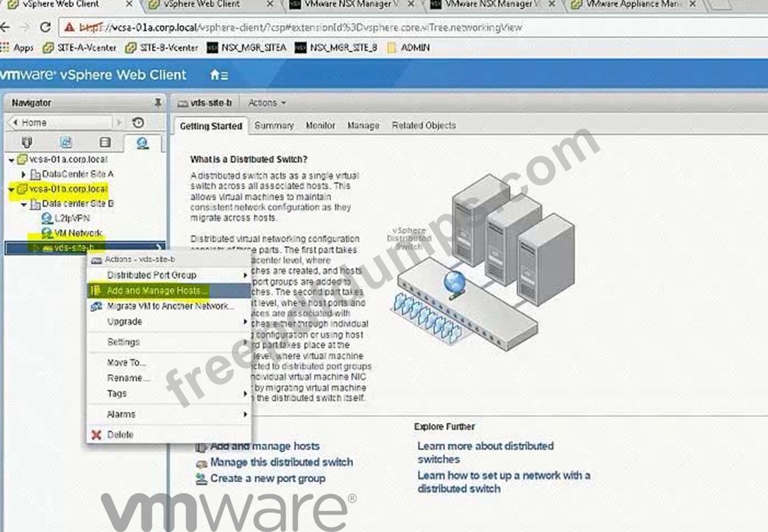Open the Monitor tab
Screen dimensions: 768x532
click(320, 125)
